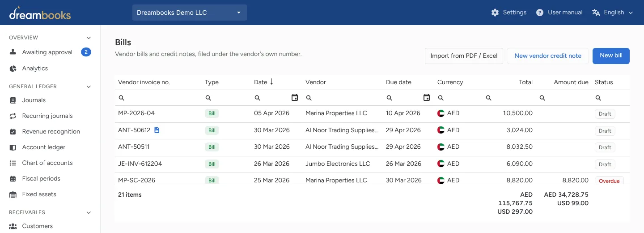Click the Dreambooks logo

[x=40, y=13]
